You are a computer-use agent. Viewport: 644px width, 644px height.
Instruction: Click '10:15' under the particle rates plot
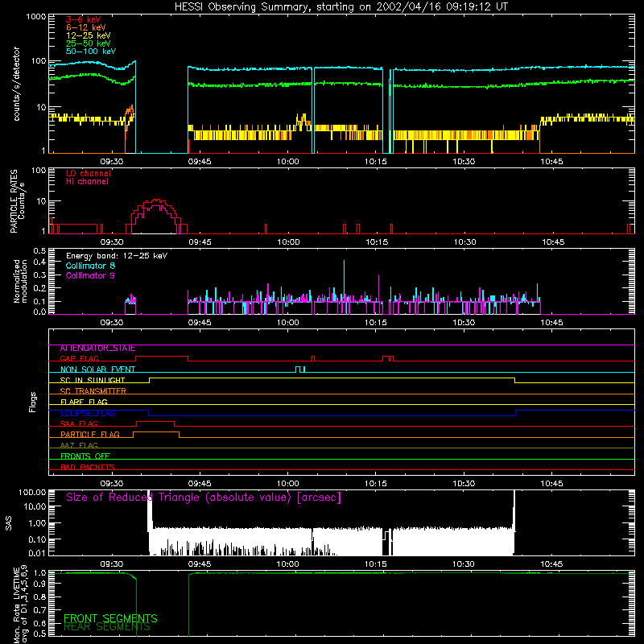click(377, 242)
